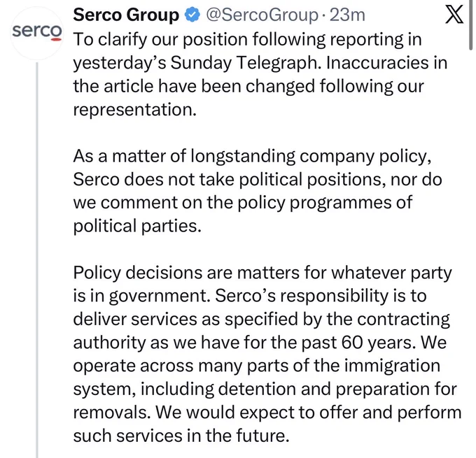The height and width of the screenshot is (458, 476).
Task: Open the @SercoGroup handle link
Action: pos(262,15)
